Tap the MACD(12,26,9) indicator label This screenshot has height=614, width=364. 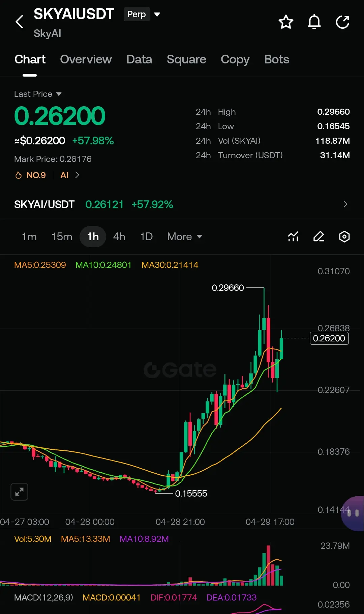[x=43, y=597]
